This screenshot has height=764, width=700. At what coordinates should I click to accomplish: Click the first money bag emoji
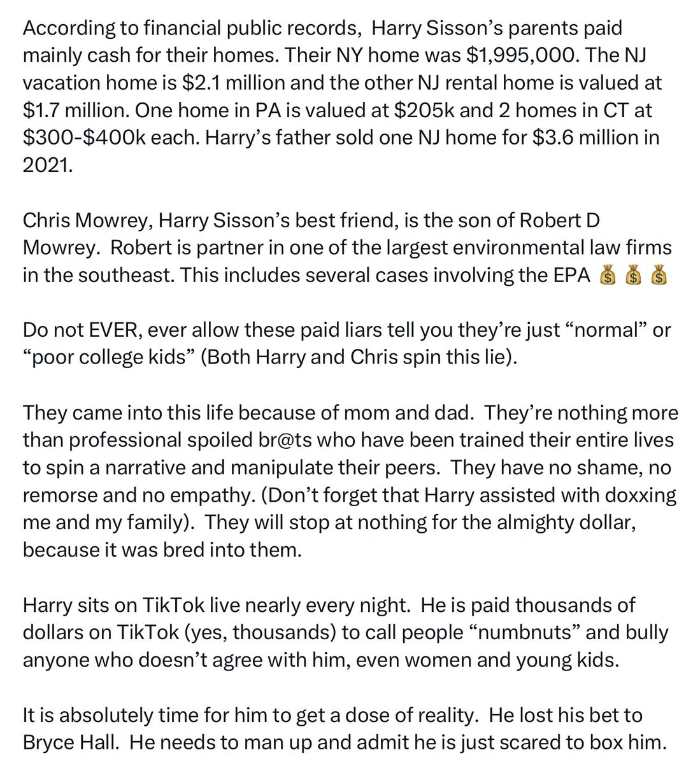click(x=608, y=276)
